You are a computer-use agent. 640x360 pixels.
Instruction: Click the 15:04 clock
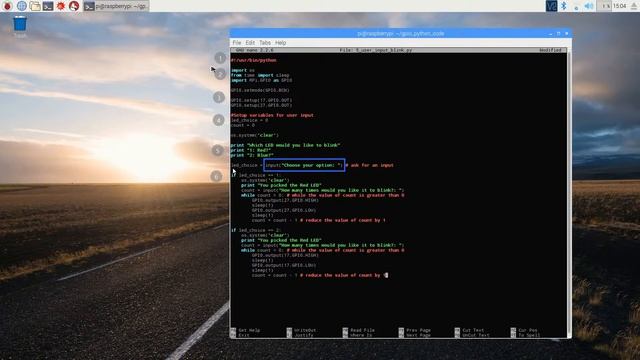click(x=620, y=6)
